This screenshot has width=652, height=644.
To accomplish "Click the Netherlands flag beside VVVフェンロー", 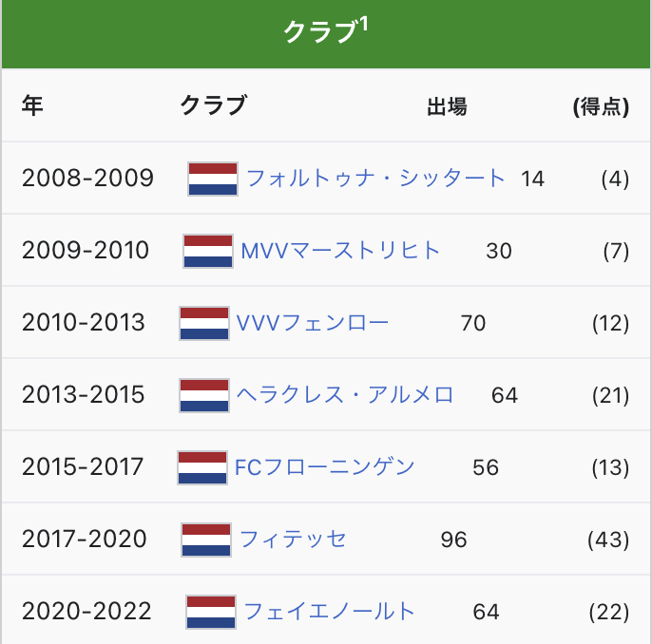I will tap(204, 323).
